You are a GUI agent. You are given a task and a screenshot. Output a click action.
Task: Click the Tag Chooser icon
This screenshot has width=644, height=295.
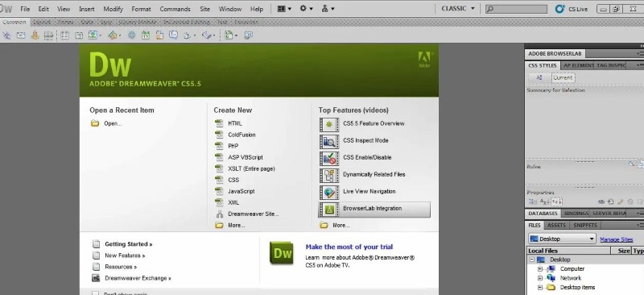tap(249, 35)
